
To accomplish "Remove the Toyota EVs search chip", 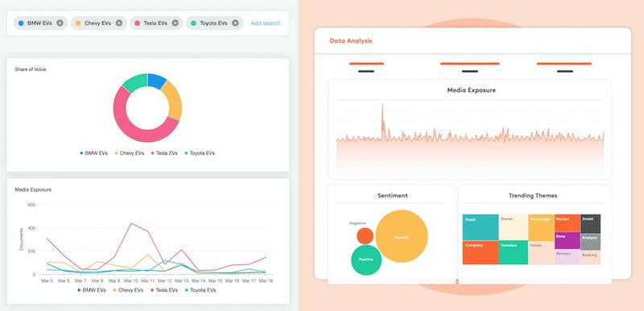I will point(235,23).
